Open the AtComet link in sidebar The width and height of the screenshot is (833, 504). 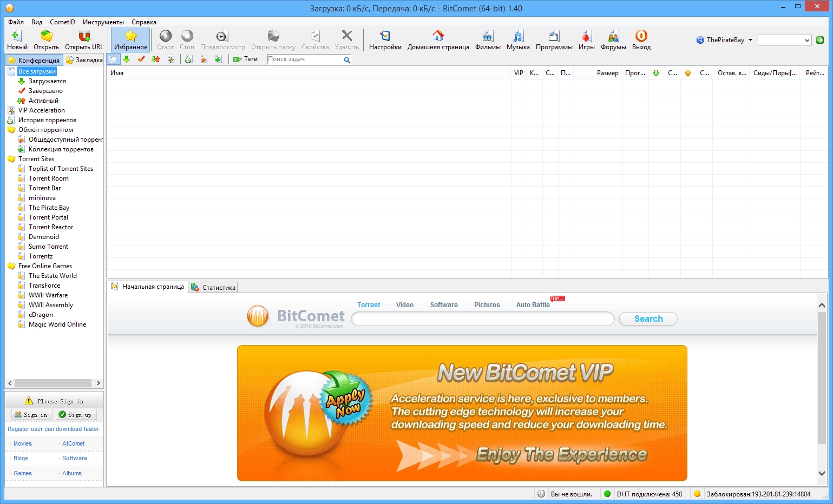coord(74,443)
